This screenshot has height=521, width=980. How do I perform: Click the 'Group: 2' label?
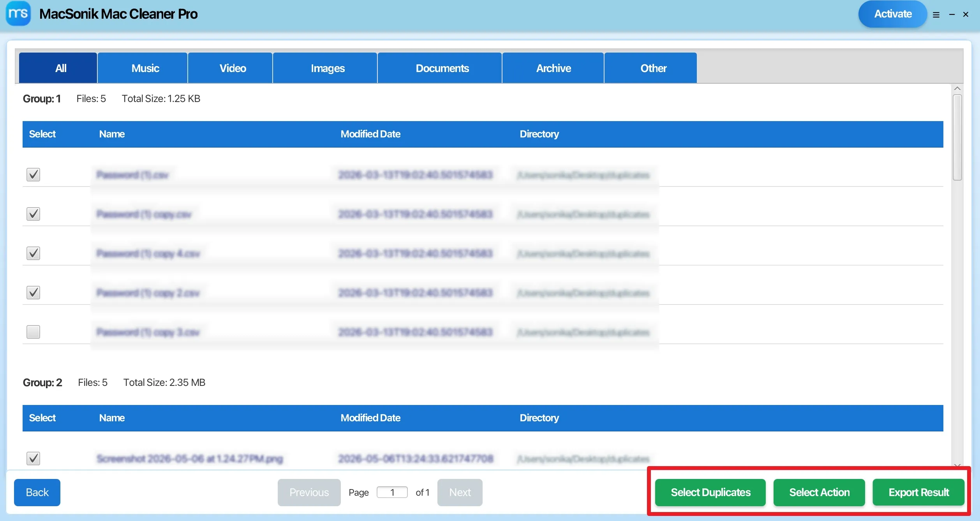pos(42,382)
